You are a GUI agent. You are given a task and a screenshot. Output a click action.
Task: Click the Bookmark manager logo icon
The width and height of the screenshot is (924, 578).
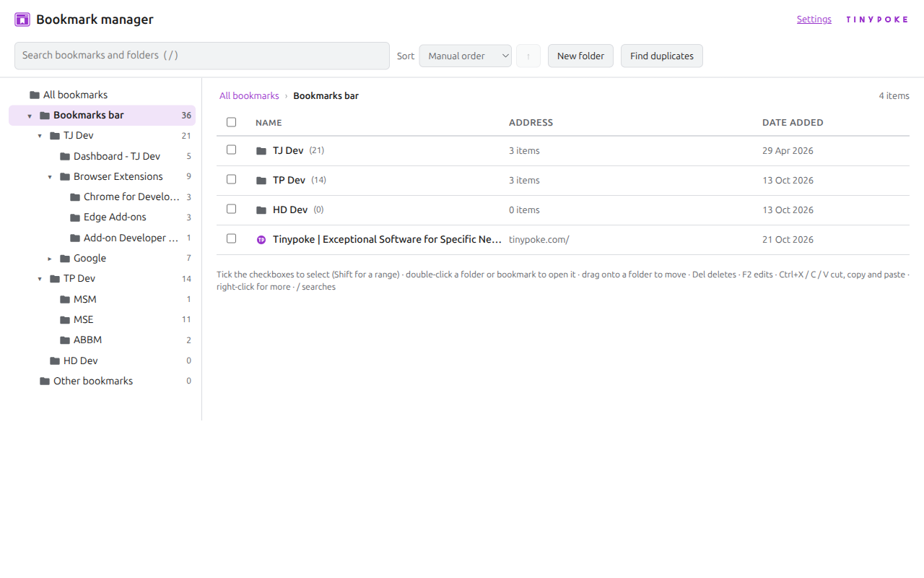(x=22, y=20)
